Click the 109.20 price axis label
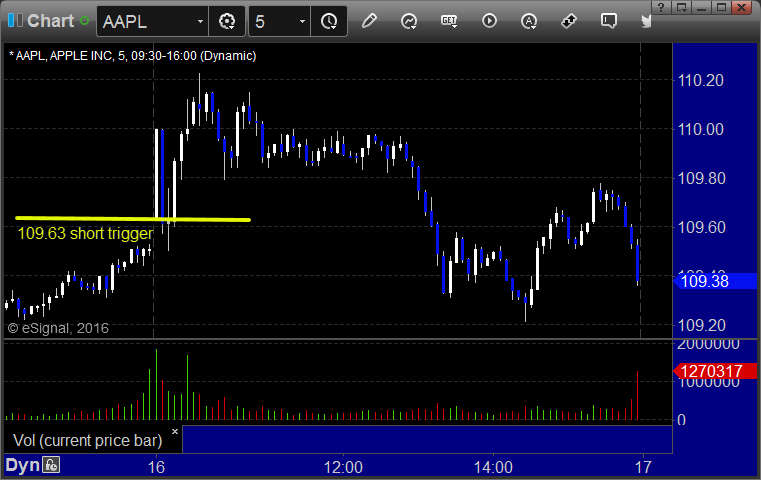Image resolution: width=761 pixels, height=480 pixels. [x=701, y=325]
